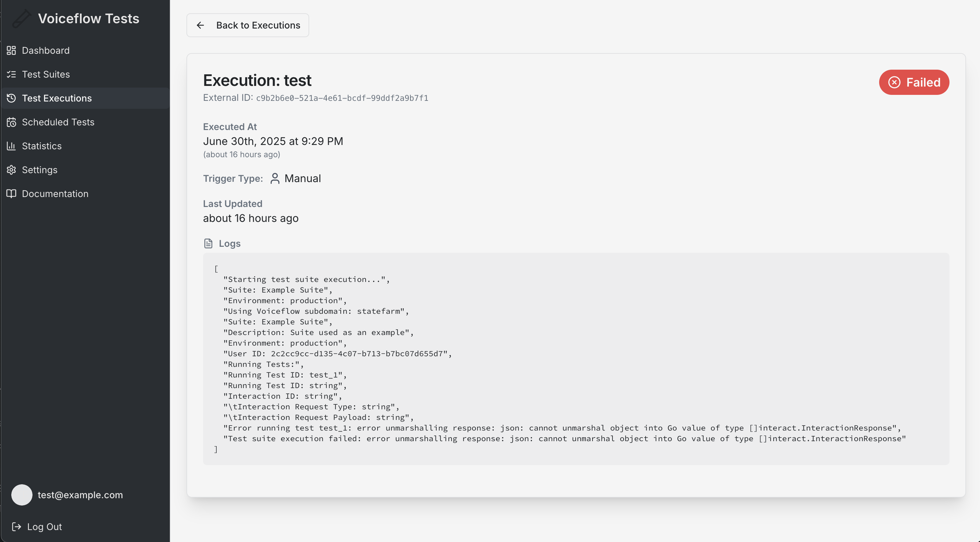The image size is (980, 542).
Task: Click the Failed status badge text
Action: tap(923, 82)
